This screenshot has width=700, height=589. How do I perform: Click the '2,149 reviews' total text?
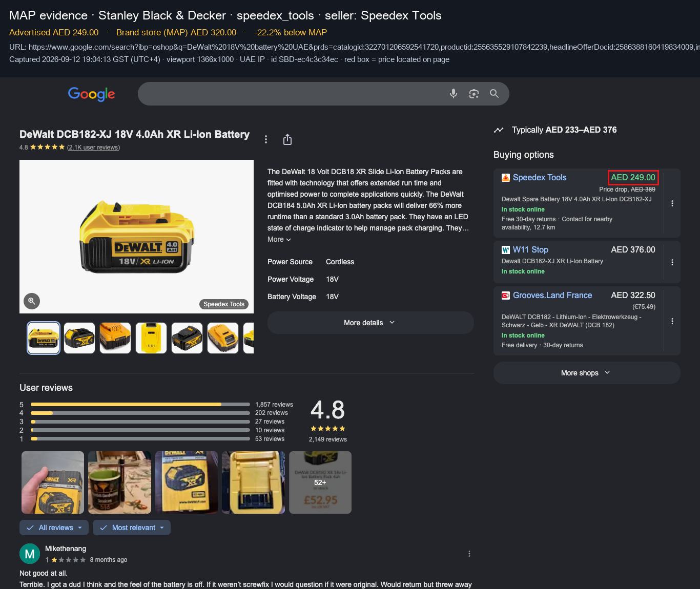click(328, 439)
